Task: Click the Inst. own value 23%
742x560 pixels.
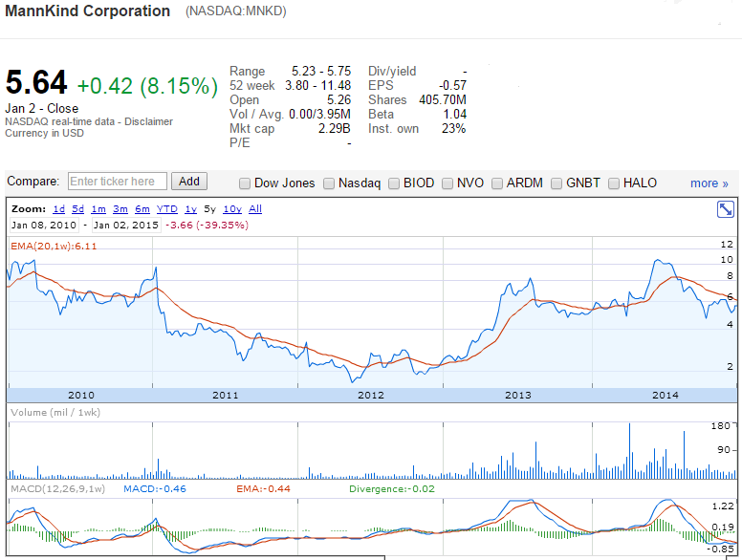Action: pyautogui.click(x=454, y=129)
